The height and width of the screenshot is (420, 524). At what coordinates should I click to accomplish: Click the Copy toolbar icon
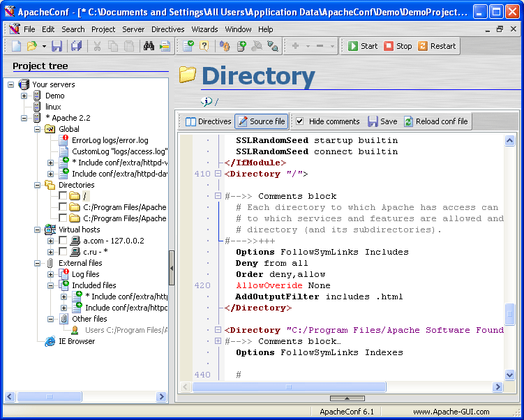pyautogui.click(x=113, y=46)
